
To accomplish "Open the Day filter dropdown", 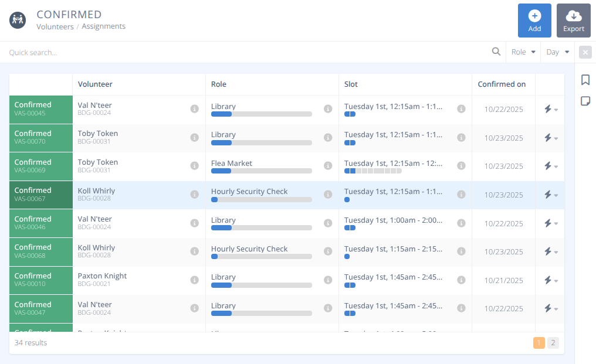I will [x=558, y=52].
